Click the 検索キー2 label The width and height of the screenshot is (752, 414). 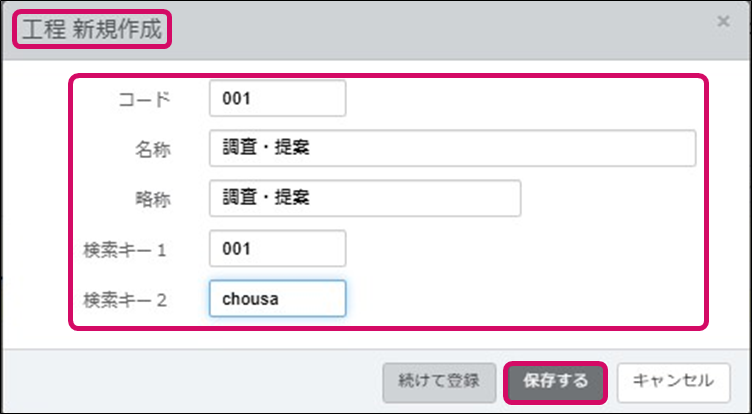(x=126, y=298)
